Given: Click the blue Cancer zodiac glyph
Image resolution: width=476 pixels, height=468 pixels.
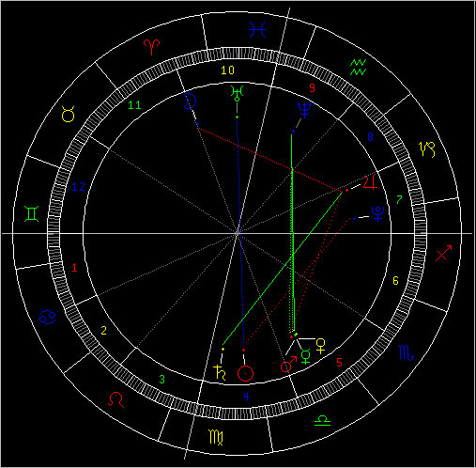Looking at the screenshot, I should 48,317.
